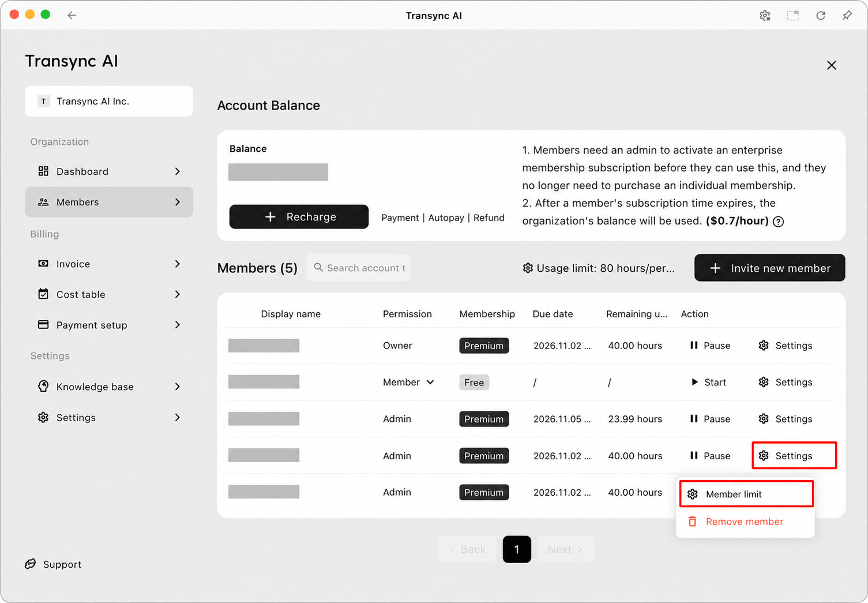
Task: Click the Recharge button
Action: (x=299, y=217)
